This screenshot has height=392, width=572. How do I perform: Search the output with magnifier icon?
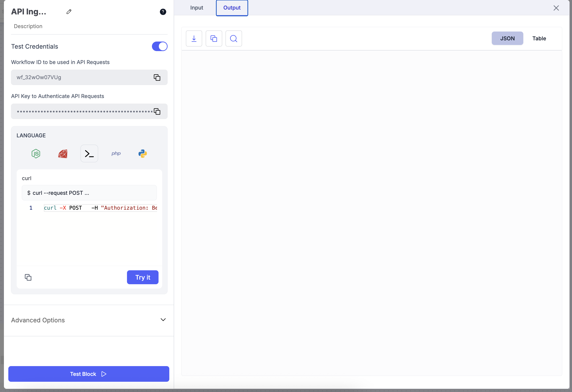coord(234,39)
